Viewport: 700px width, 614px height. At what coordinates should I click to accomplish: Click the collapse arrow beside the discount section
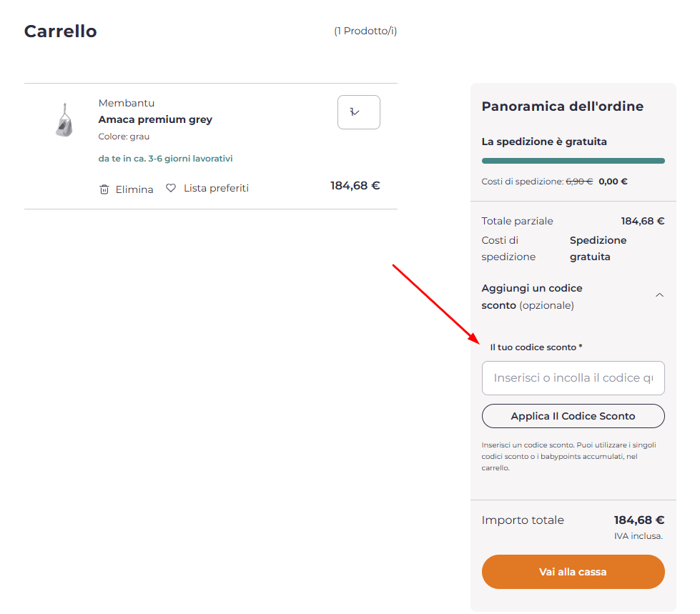pyautogui.click(x=659, y=294)
